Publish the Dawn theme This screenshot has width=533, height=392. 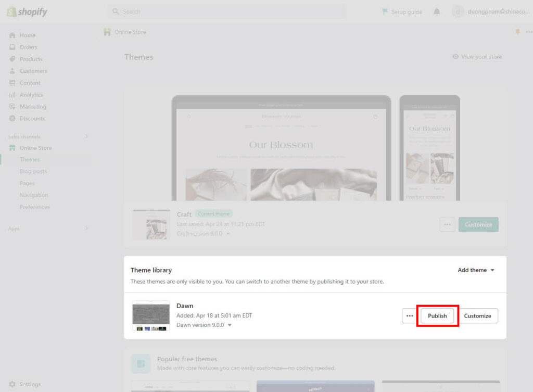[x=437, y=316]
